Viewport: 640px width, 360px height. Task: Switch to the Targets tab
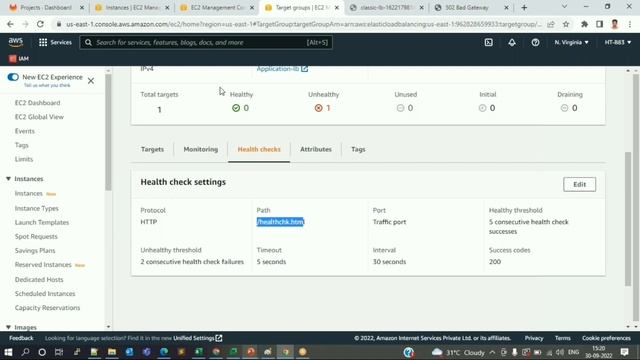click(152, 149)
